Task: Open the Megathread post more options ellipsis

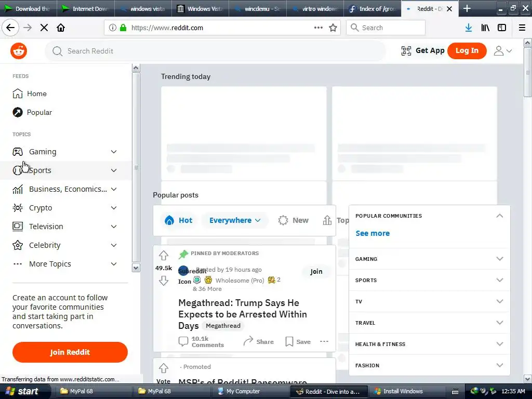Action: point(324,341)
